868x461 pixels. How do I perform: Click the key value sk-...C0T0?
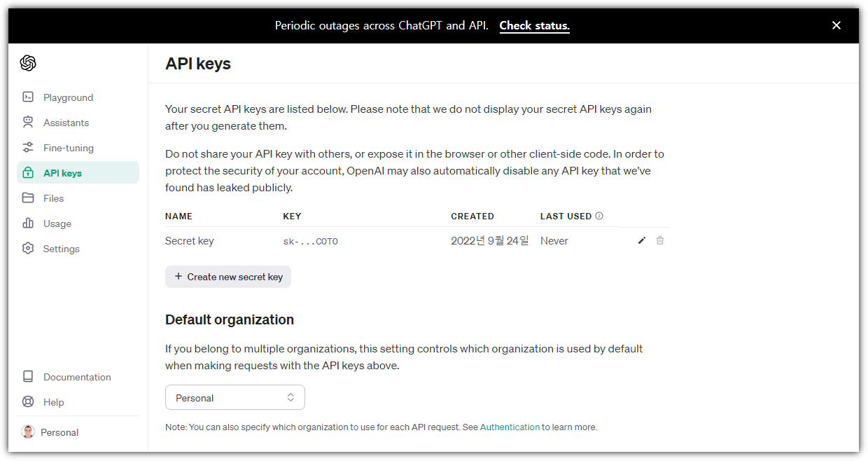(310, 241)
